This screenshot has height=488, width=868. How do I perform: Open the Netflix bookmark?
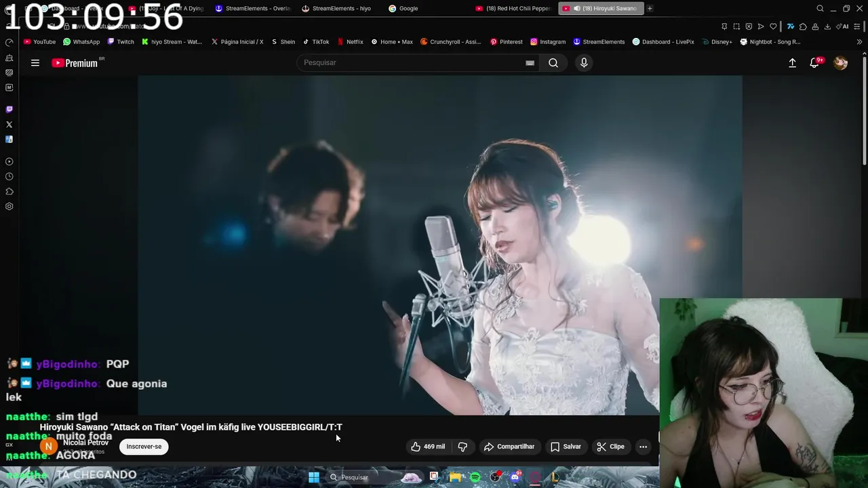click(350, 41)
